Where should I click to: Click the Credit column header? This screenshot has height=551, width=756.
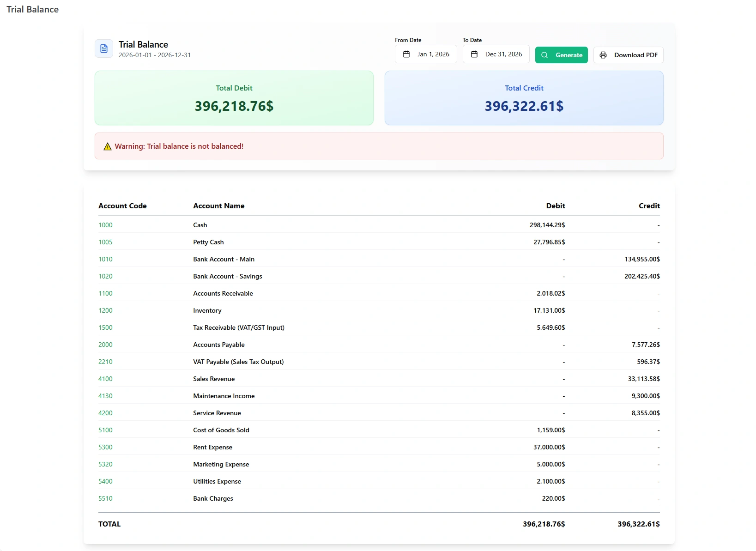point(649,206)
